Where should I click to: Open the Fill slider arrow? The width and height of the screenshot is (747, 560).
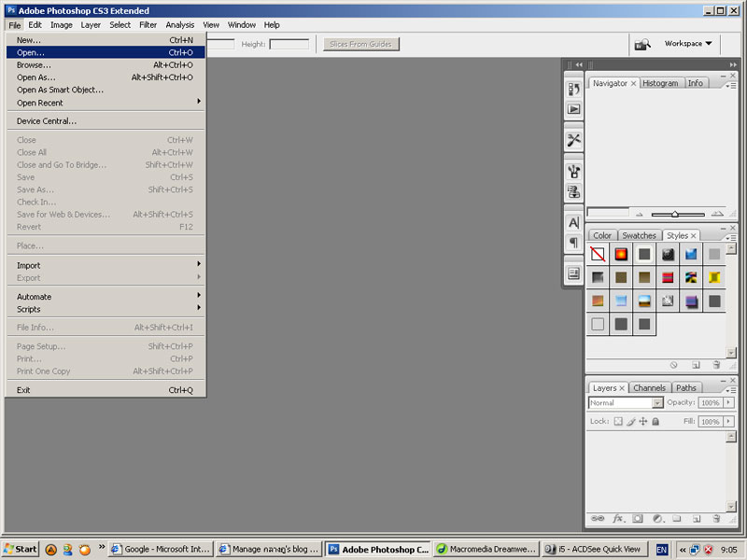(x=728, y=422)
